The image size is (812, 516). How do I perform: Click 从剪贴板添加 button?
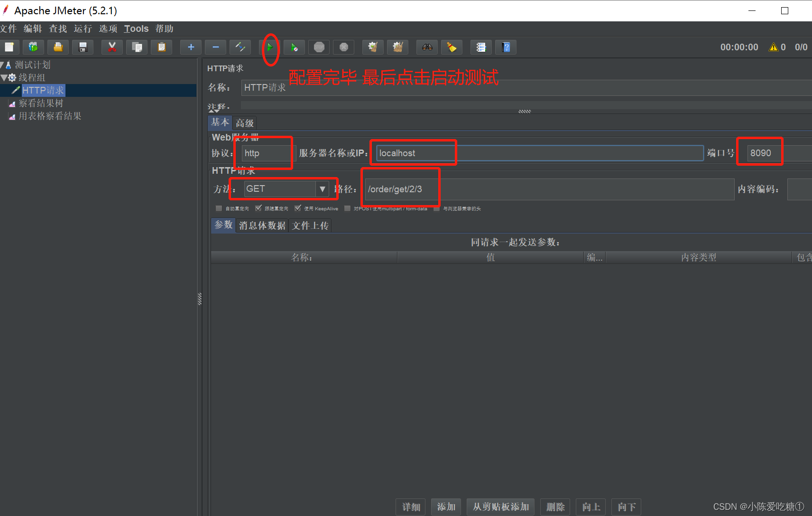point(501,507)
